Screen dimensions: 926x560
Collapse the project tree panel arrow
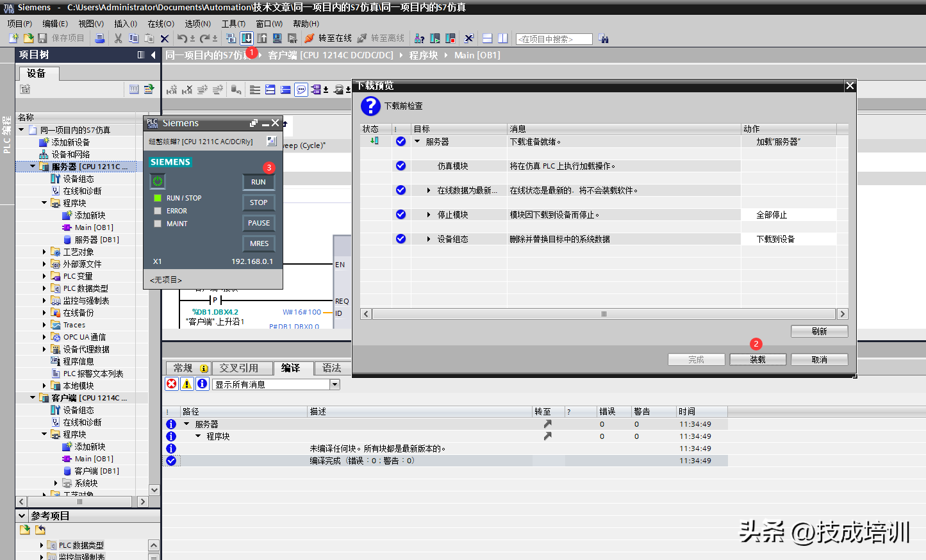click(153, 55)
